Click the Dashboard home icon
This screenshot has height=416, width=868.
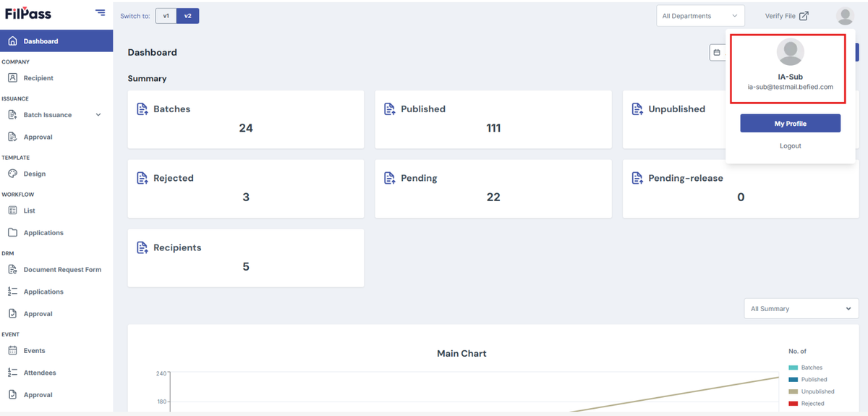point(12,41)
